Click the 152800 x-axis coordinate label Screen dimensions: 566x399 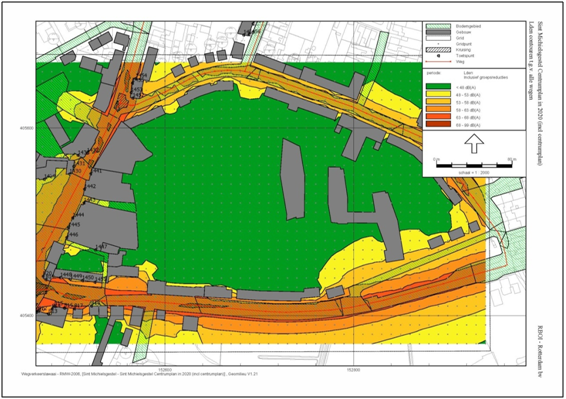pyautogui.click(x=353, y=370)
